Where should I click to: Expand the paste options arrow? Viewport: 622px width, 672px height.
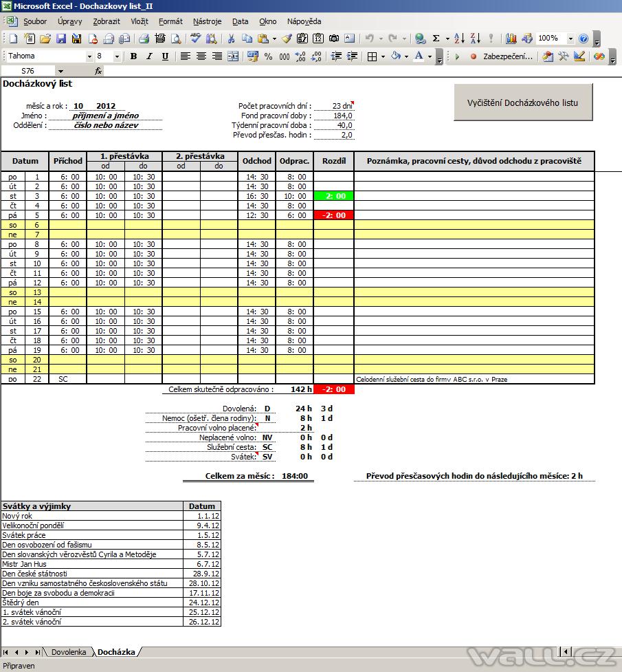pyautogui.click(x=274, y=39)
